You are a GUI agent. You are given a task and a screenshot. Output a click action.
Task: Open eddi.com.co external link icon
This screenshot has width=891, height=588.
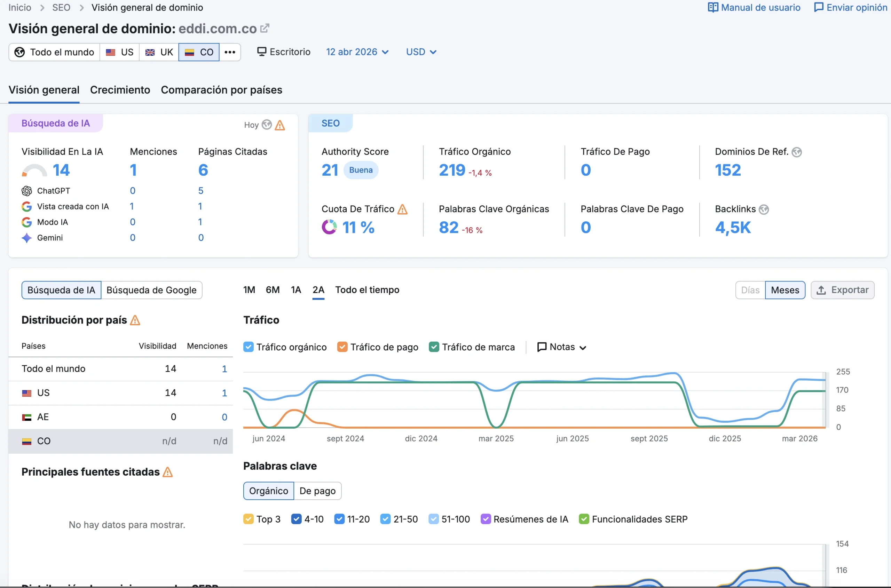[x=265, y=28]
